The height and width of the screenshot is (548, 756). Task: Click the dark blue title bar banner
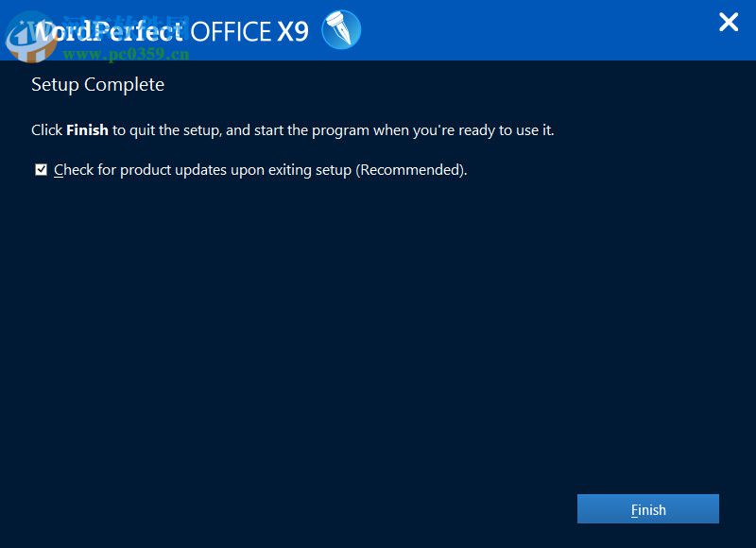point(520,29)
